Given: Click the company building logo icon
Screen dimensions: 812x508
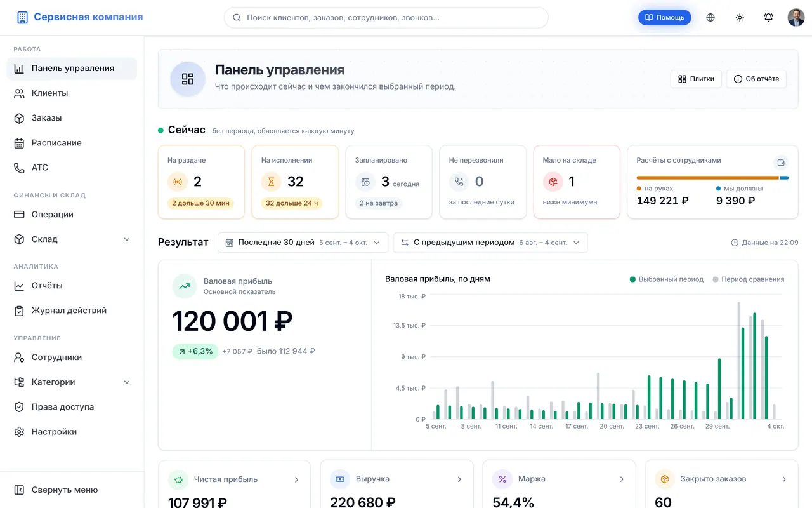Looking at the screenshot, I should pyautogui.click(x=22, y=18).
